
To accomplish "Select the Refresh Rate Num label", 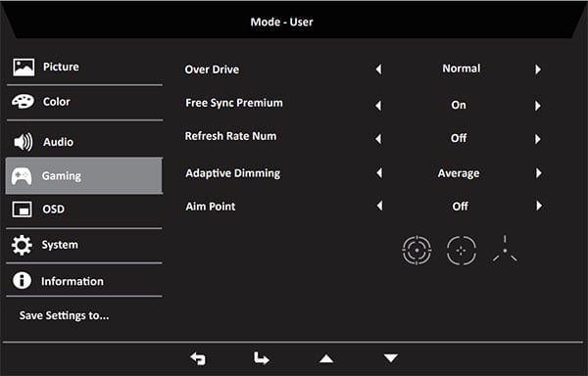I will pos(230,136).
